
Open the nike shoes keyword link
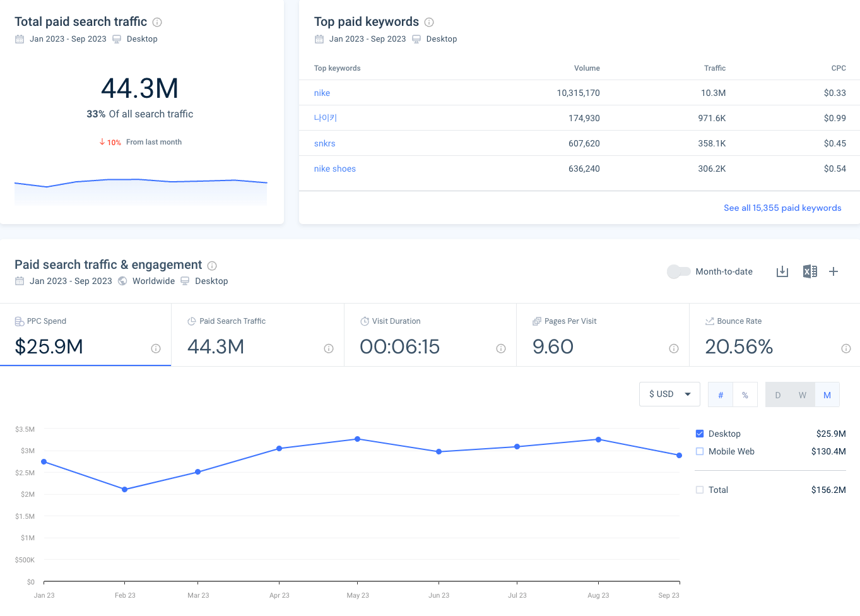click(x=335, y=169)
